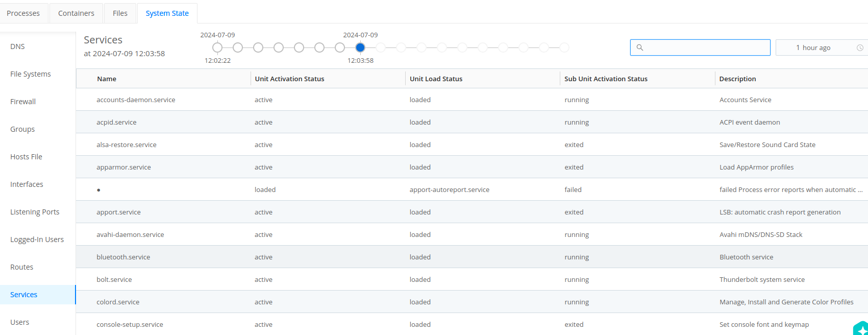The width and height of the screenshot is (868, 335).
Task: Open Logged-In Users in the sidebar
Action: tap(37, 240)
